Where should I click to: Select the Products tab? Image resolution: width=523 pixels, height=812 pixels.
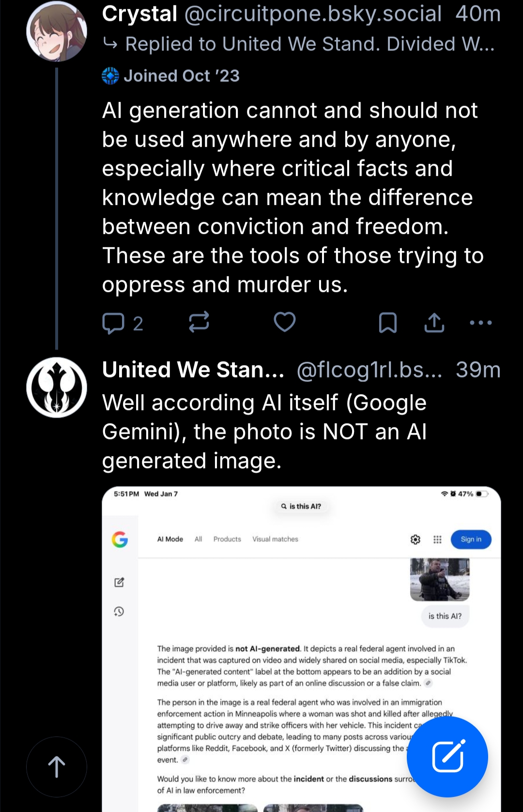pyautogui.click(x=227, y=539)
